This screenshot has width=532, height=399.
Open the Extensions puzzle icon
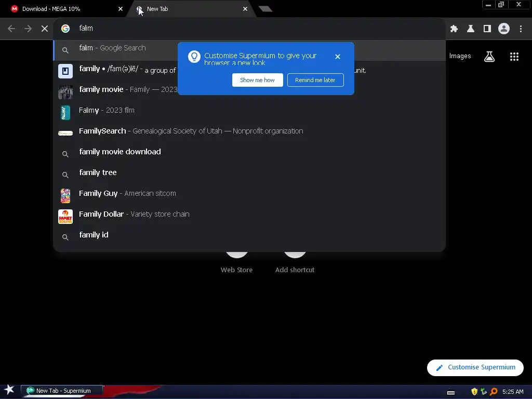454,29
